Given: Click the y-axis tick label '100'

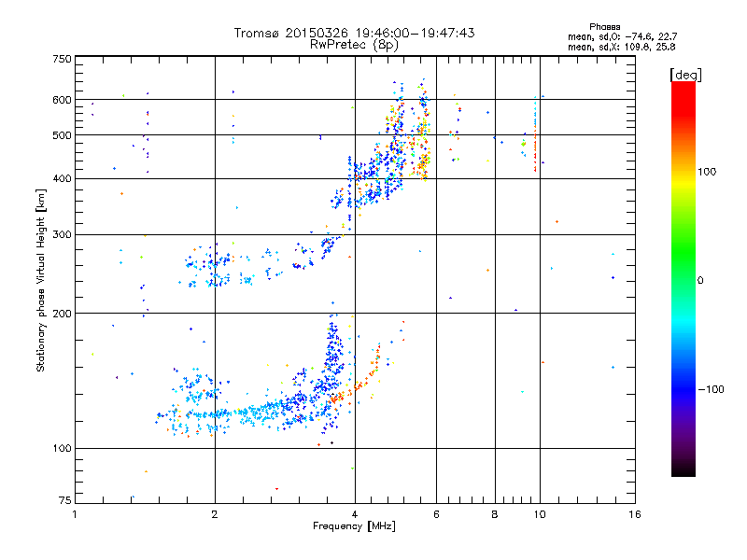Looking at the screenshot, I should 62,449.
